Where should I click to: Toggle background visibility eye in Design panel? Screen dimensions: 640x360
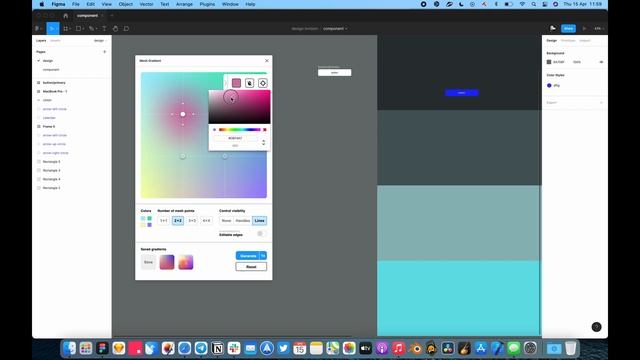point(601,62)
